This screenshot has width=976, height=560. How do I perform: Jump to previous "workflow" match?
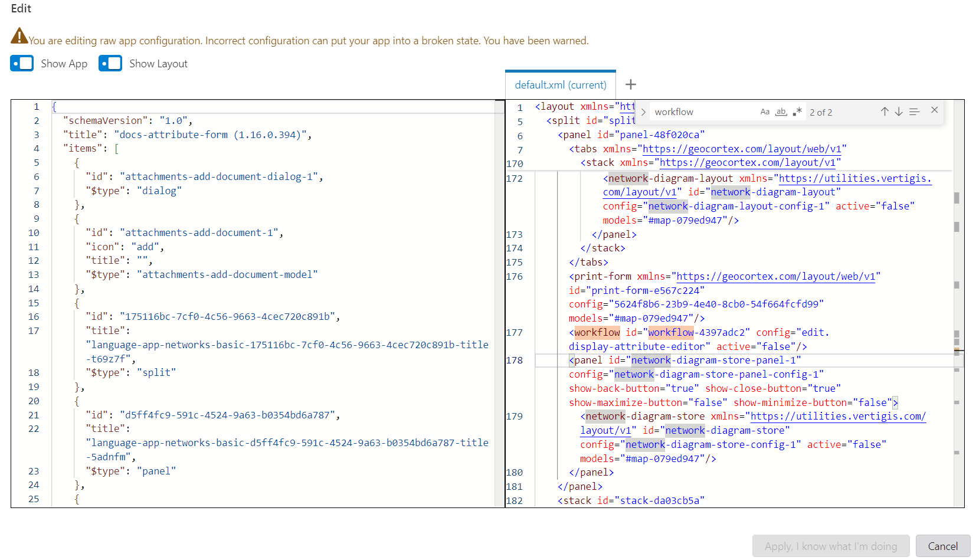pos(885,111)
